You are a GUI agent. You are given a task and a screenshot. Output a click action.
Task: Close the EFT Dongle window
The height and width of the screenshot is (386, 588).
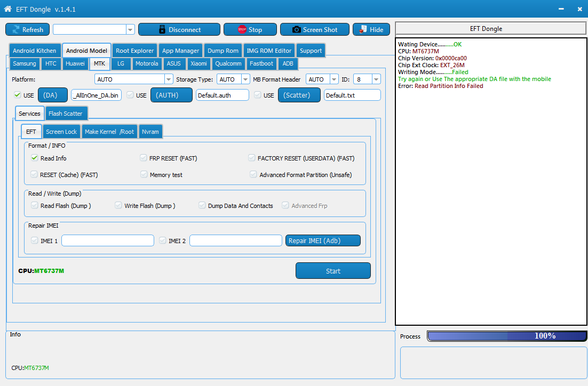point(579,9)
